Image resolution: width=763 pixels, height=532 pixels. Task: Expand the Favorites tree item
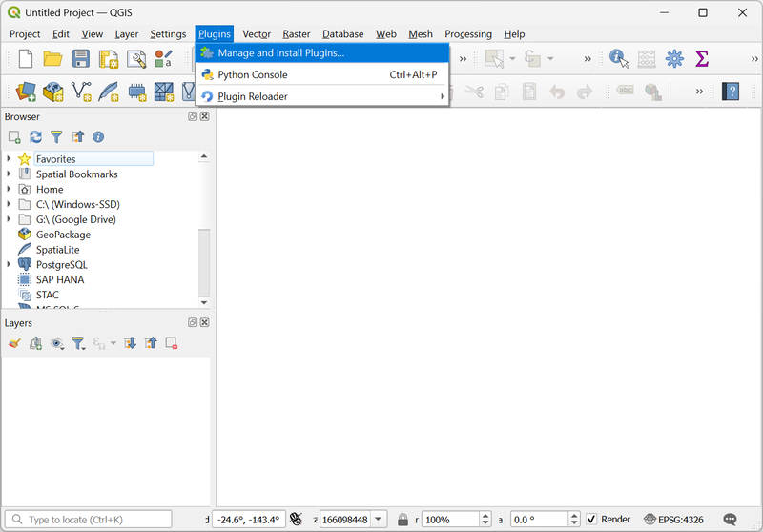tap(9, 158)
